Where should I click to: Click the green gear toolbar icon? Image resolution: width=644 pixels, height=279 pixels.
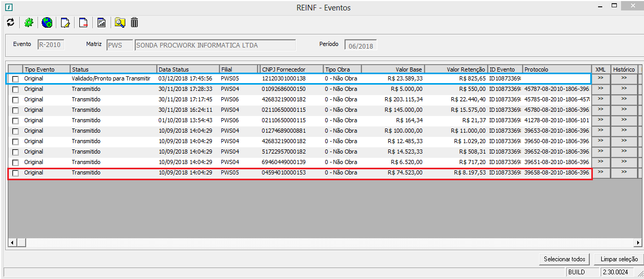(29, 22)
